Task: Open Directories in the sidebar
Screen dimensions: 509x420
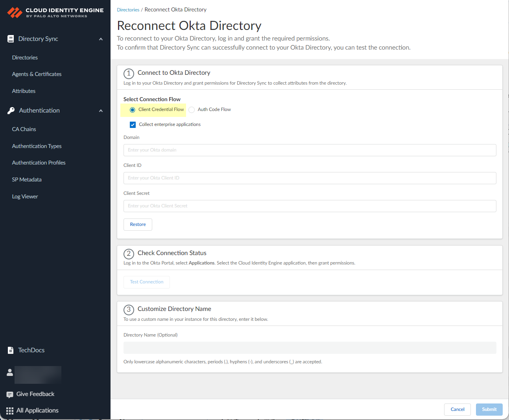Action: point(25,57)
